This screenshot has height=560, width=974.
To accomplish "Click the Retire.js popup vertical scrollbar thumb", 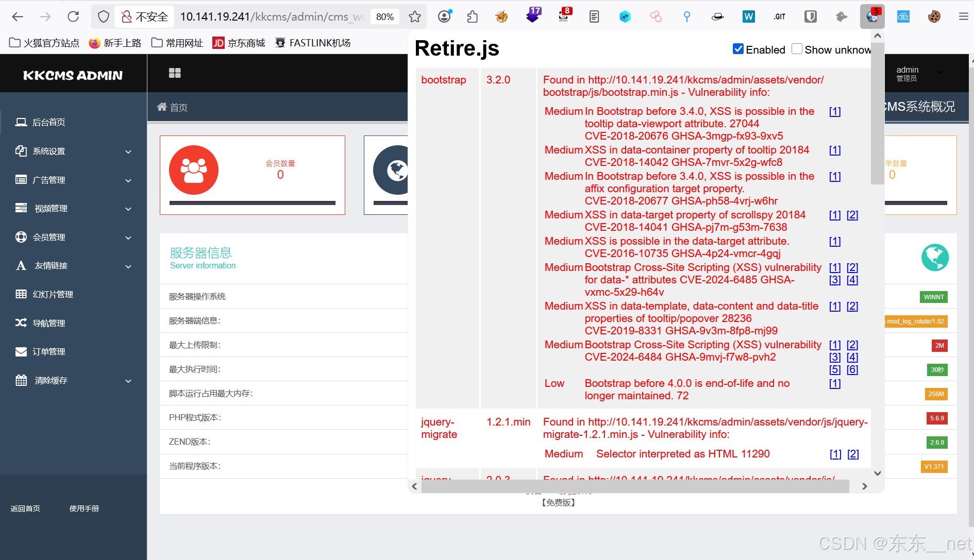I will (877, 113).
